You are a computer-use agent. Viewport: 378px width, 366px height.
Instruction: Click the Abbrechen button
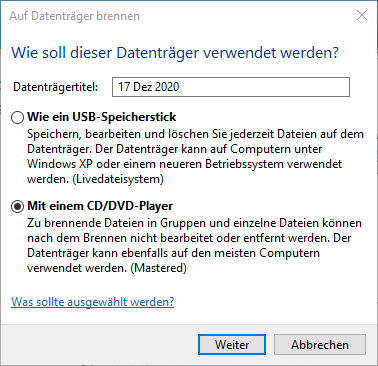coord(320,344)
